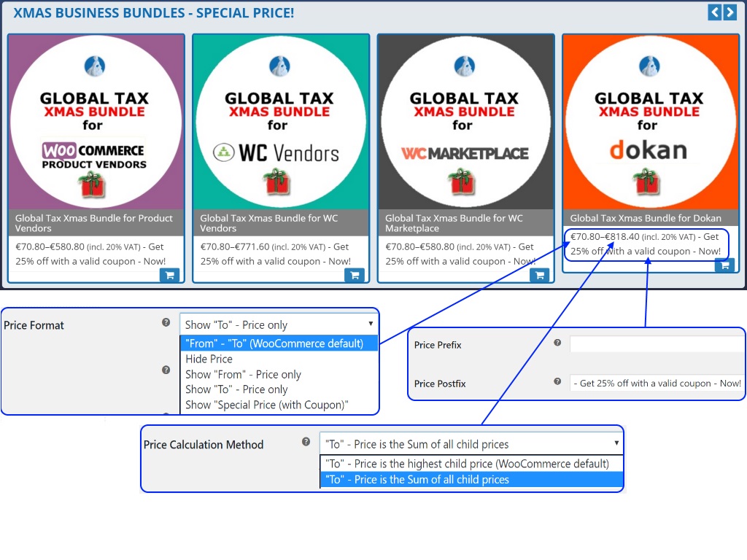The height and width of the screenshot is (560, 747).
Task: Add WC Marketplace bundle to cart
Action: tap(539, 275)
